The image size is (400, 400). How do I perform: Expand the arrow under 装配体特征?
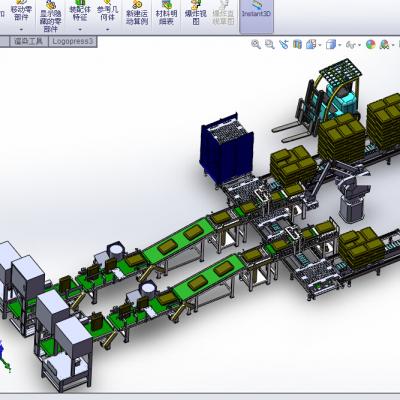pyautogui.click(x=80, y=29)
